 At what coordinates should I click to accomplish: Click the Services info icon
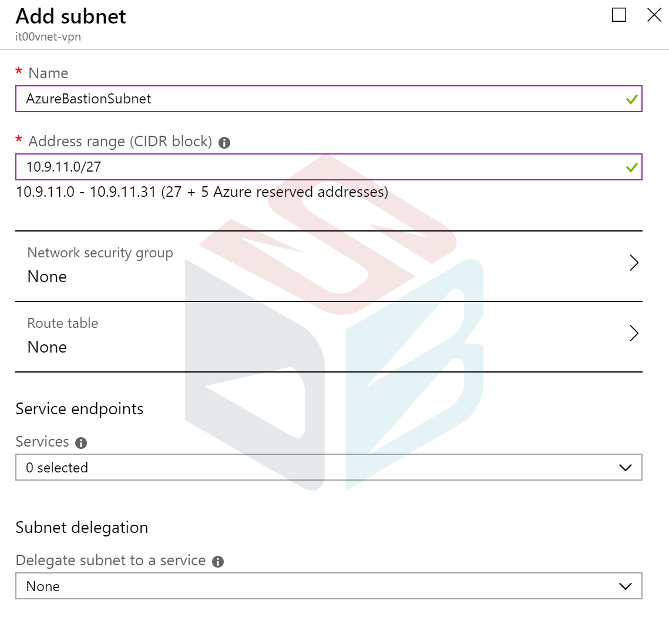coord(81,443)
